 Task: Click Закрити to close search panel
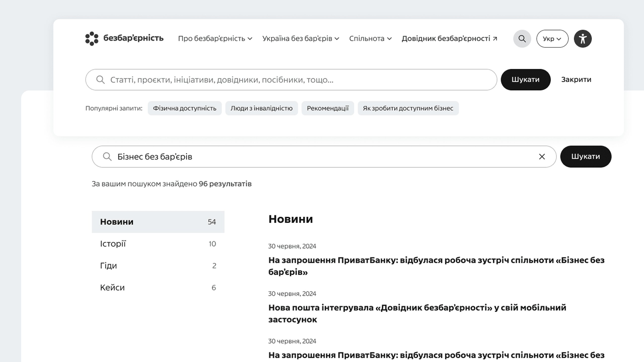click(576, 79)
